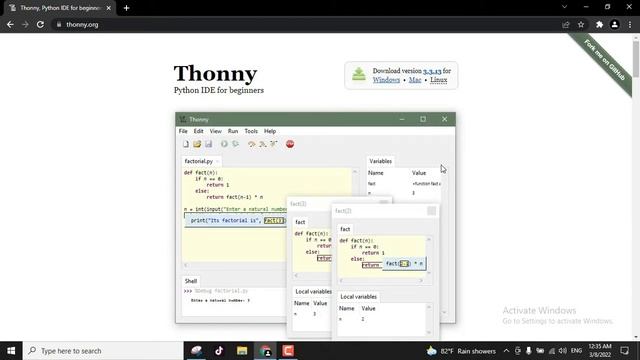The image size is (640, 360).
Task: Open the weather Rain showers widget
Action: tap(461, 351)
